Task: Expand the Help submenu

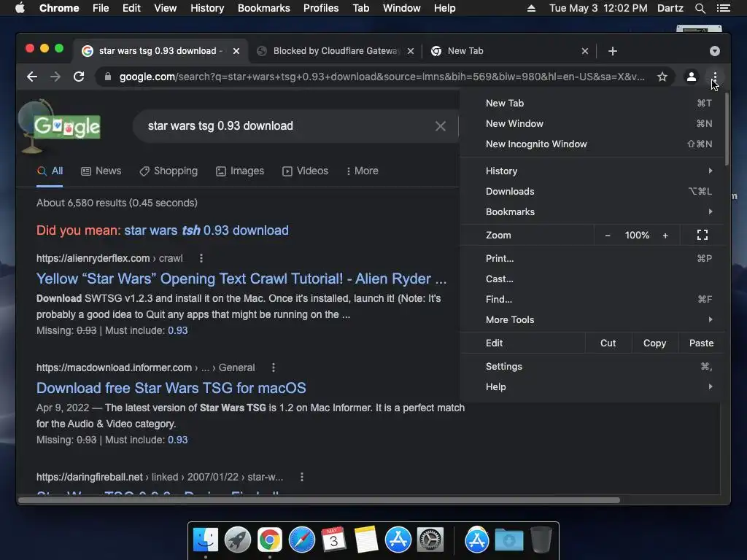Action: (592, 387)
